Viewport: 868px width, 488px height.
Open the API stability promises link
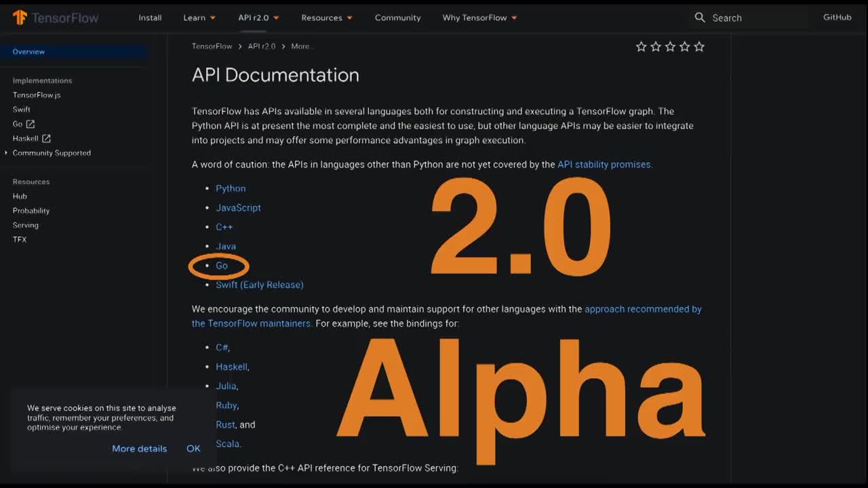click(605, 164)
